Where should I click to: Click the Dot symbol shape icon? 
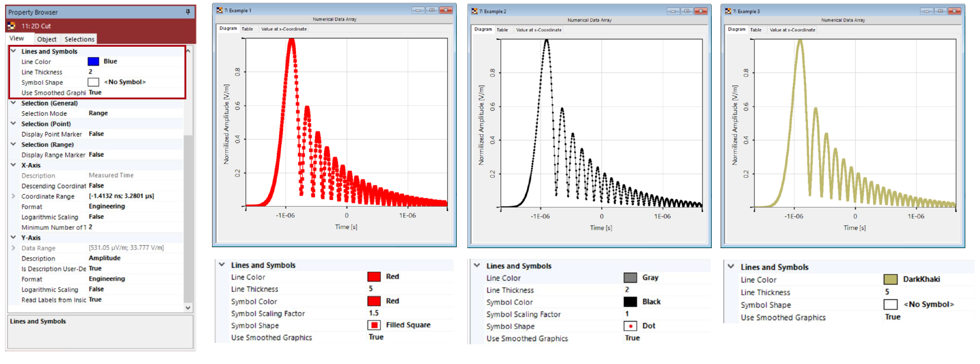click(x=630, y=326)
